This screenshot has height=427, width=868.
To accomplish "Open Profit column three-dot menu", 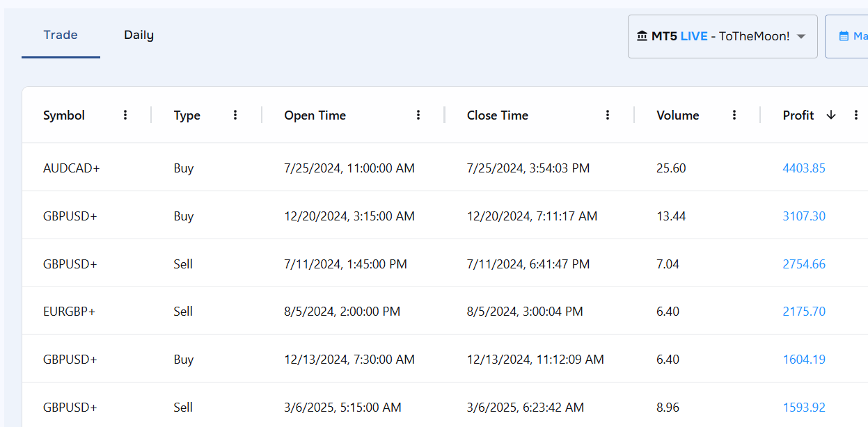I will [856, 115].
